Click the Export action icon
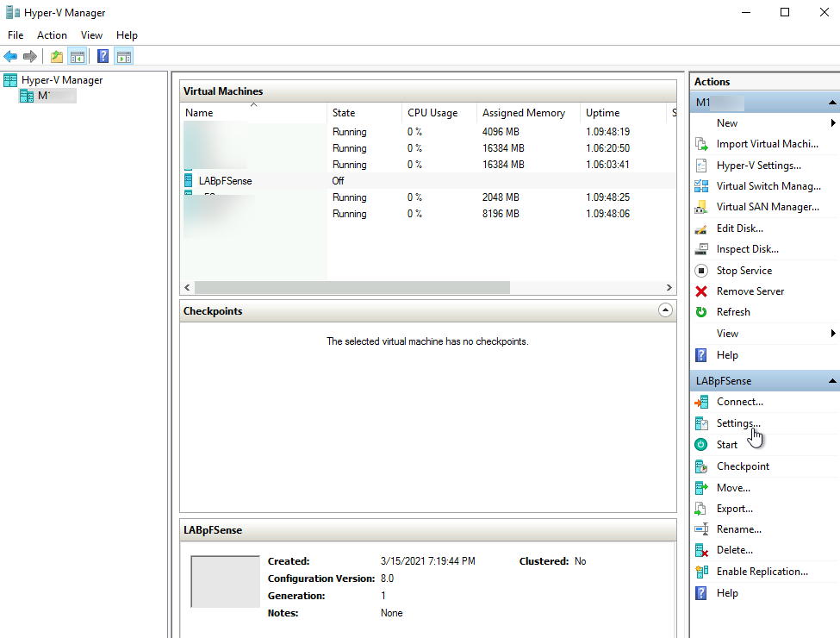The image size is (840, 638). click(701, 509)
